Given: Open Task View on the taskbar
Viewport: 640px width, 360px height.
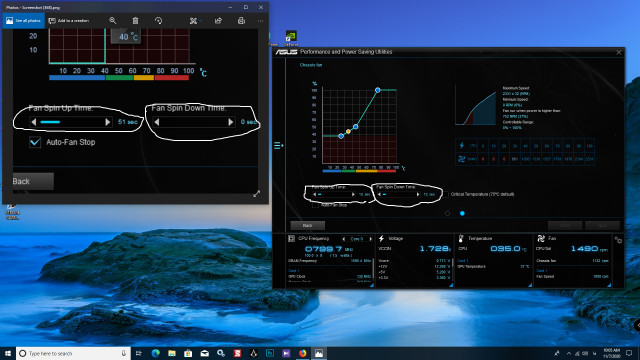Looking at the screenshot, I should click(x=138, y=353).
